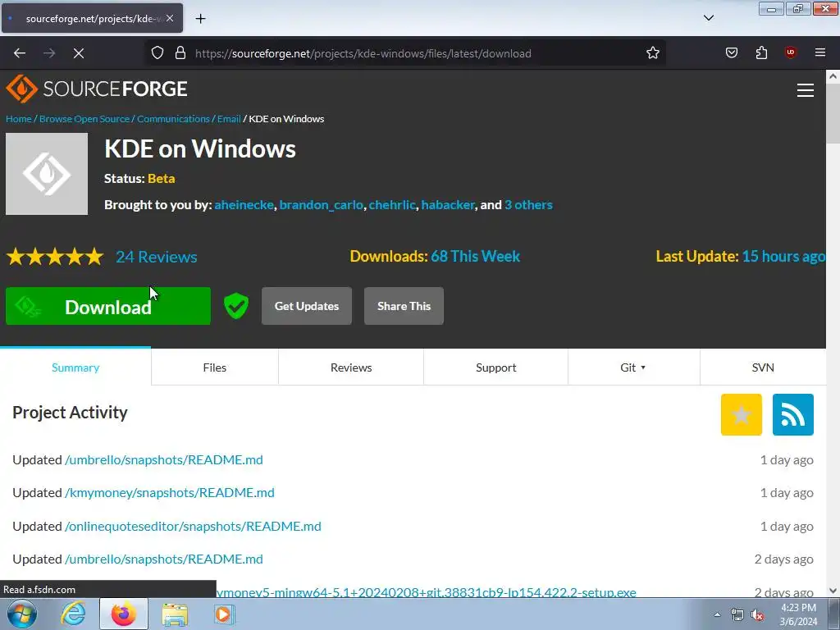Switch to Files tab

(215, 367)
